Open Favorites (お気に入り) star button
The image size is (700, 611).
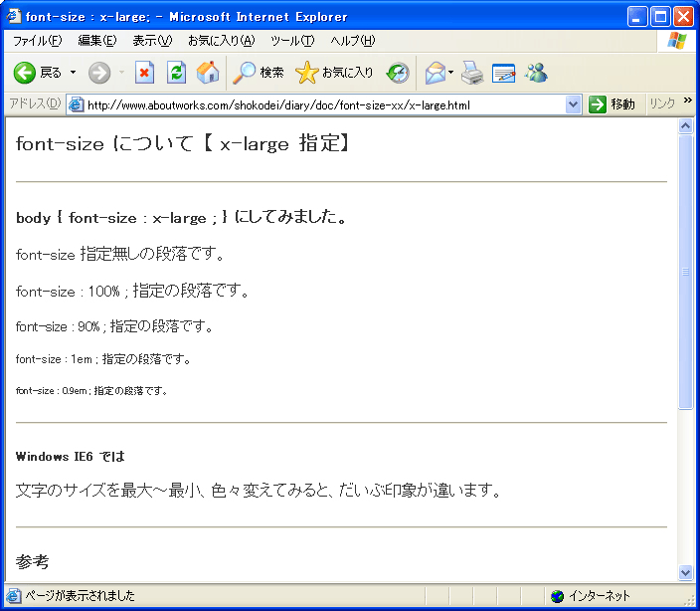pos(335,73)
